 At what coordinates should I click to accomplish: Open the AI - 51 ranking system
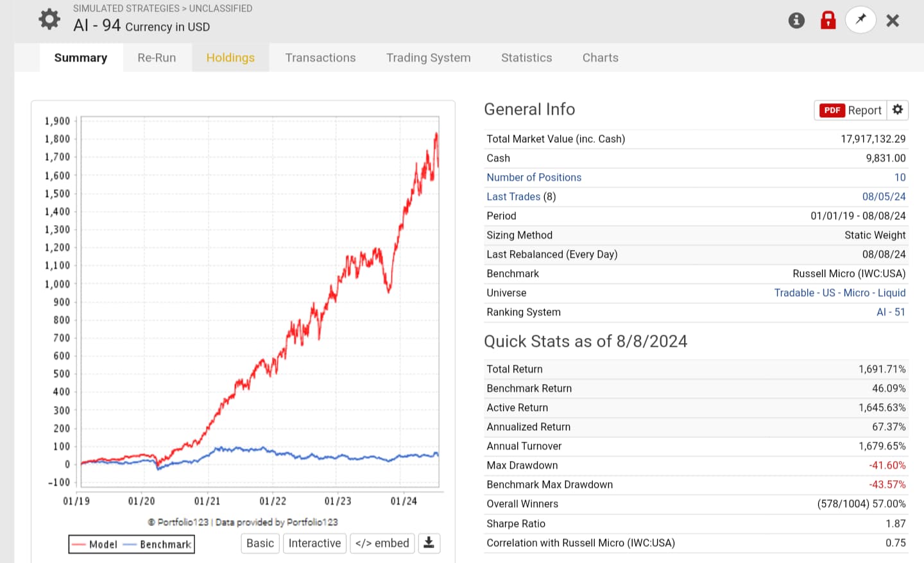tap(891, 312)
